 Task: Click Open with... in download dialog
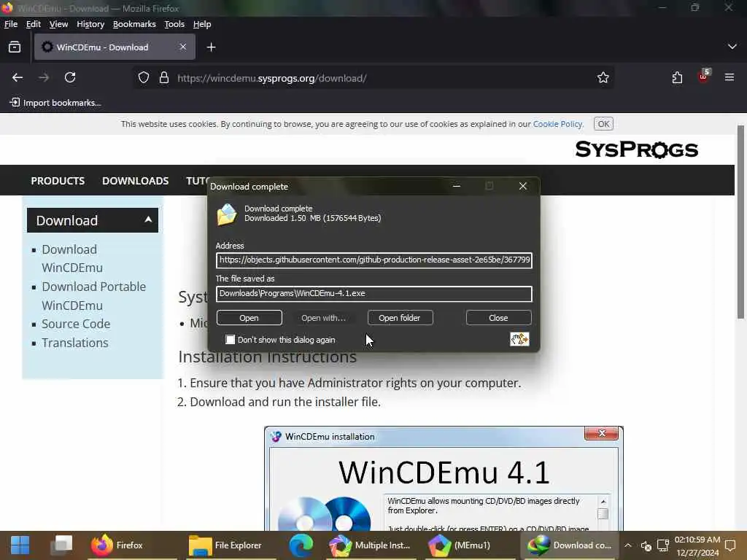click(x=323, y=318)
